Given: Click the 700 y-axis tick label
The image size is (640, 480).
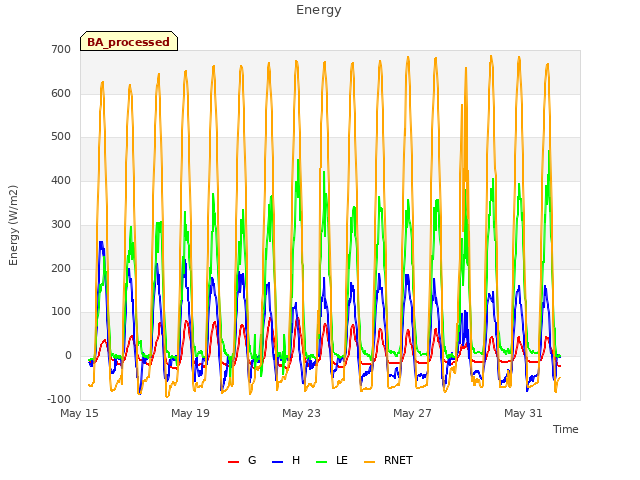Looking at the screenshot, I should tap(61, 49).
